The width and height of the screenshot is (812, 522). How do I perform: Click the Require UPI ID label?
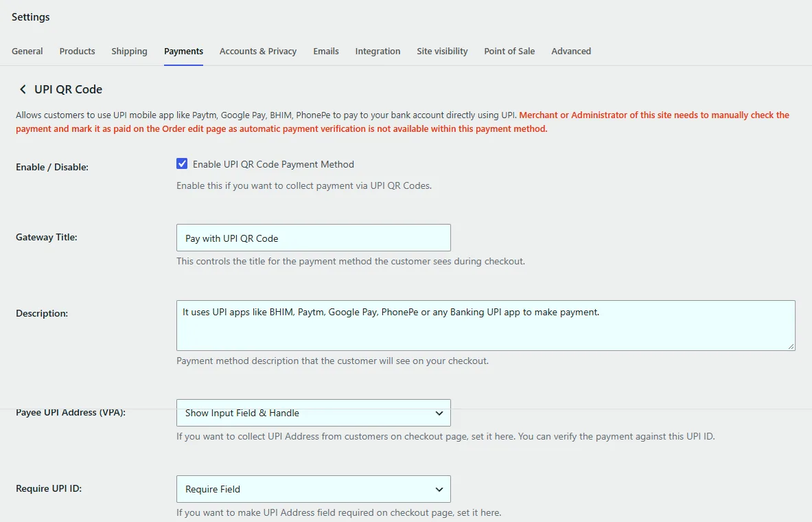point(49,488)
